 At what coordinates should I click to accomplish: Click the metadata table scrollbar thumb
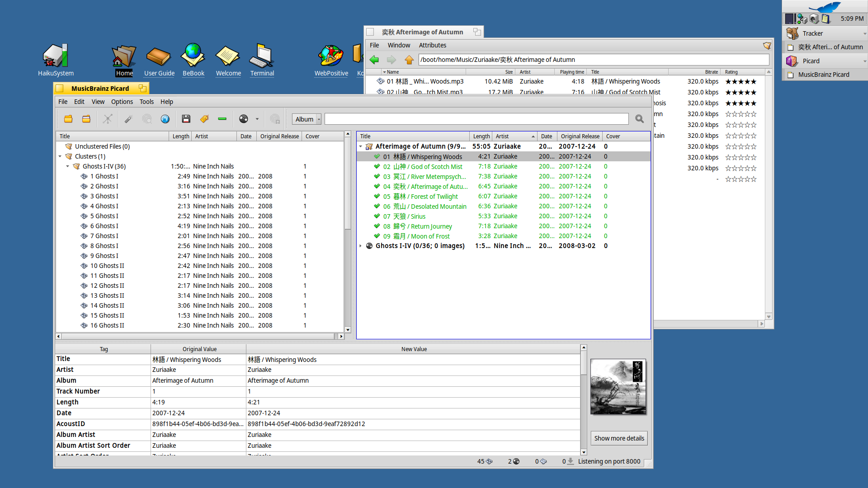[x=584, y=363]
